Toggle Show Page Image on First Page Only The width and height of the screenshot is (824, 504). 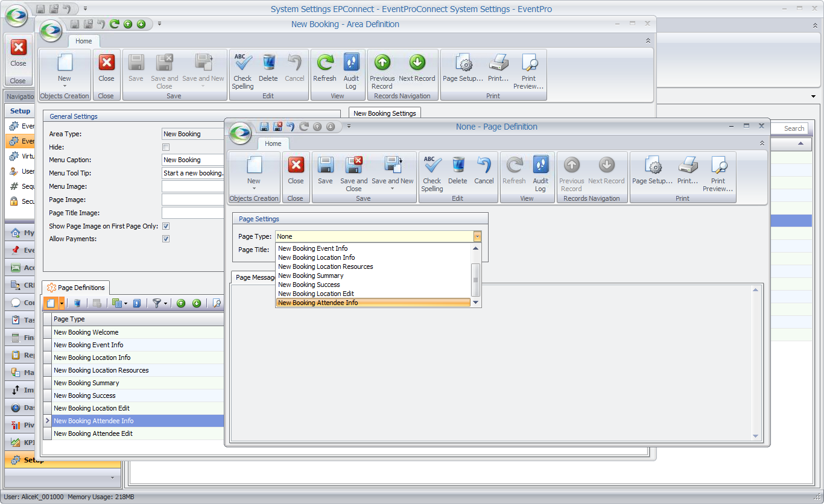coord(166,226)
